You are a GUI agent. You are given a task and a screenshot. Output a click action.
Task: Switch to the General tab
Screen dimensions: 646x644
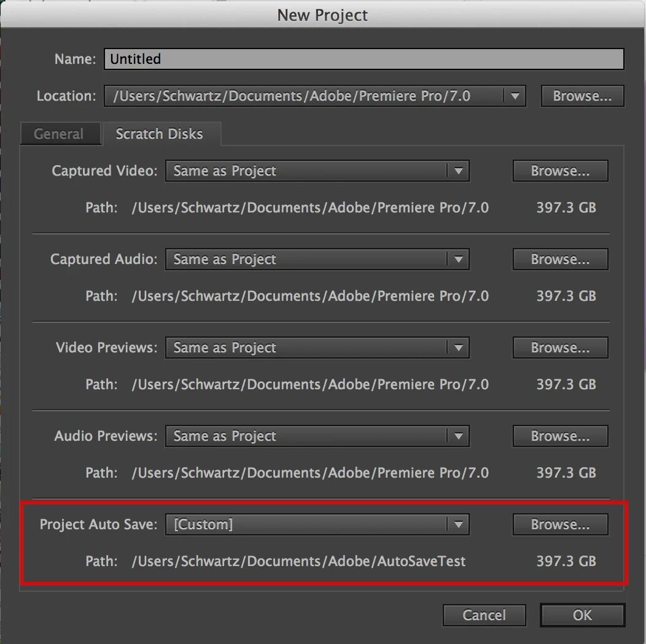point(60,134)
